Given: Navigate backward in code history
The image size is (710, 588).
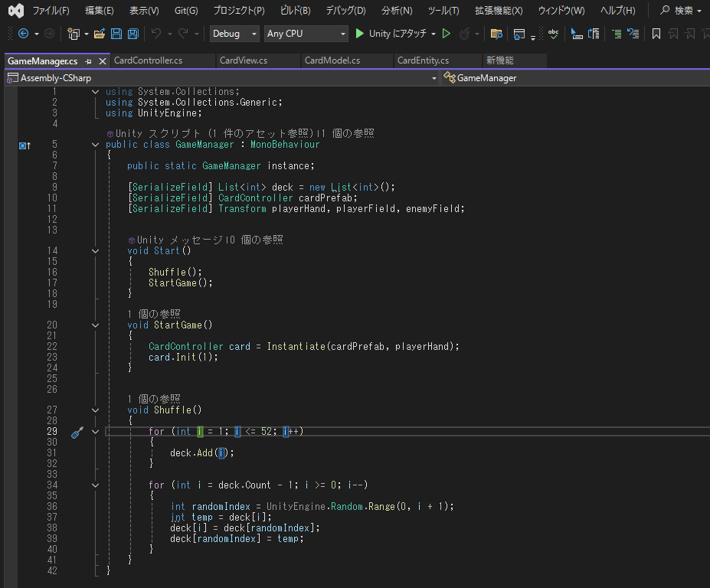Looking at the screenshot, I should [x=23, y=33].
